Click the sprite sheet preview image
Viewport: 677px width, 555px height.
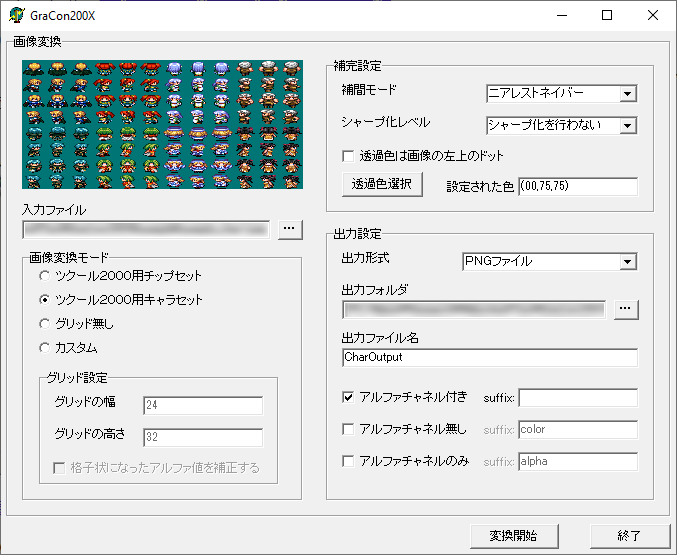pos(162,124)
